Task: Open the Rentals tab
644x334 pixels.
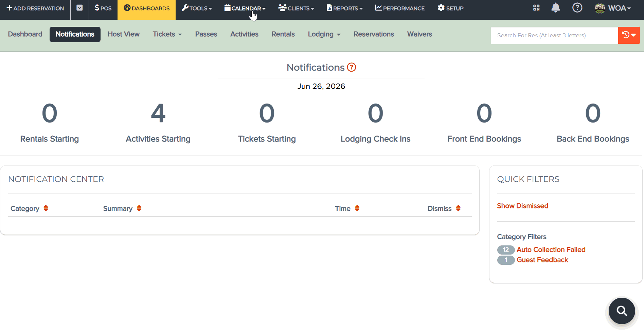Action: [283, 34]
